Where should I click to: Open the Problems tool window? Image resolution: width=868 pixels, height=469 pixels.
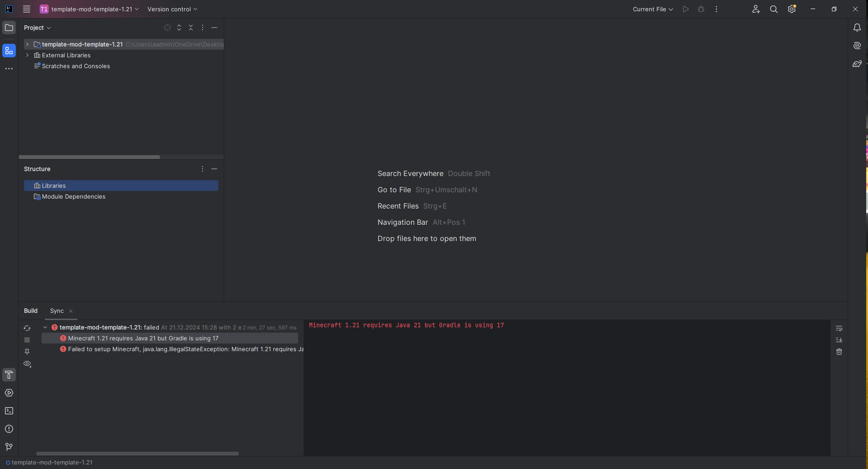[9, 429]
